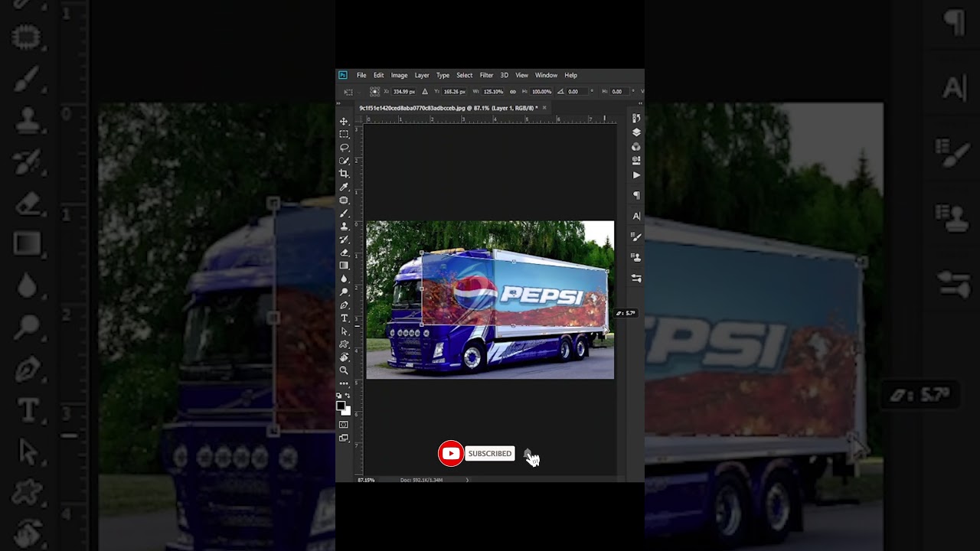Select the Blur tool
This screenshot has height=551, width=980.
344,279
